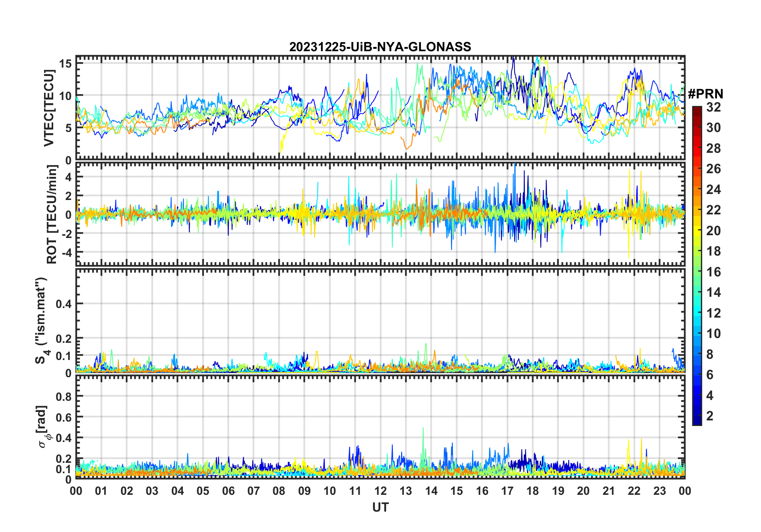
Task: Click UT axis tick label 17
Action: click(507, 491)
